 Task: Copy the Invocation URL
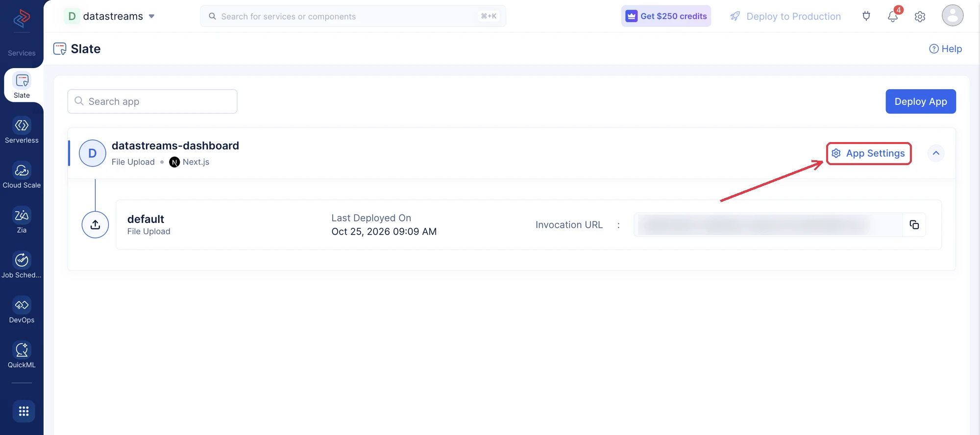(x=914, y=225)
